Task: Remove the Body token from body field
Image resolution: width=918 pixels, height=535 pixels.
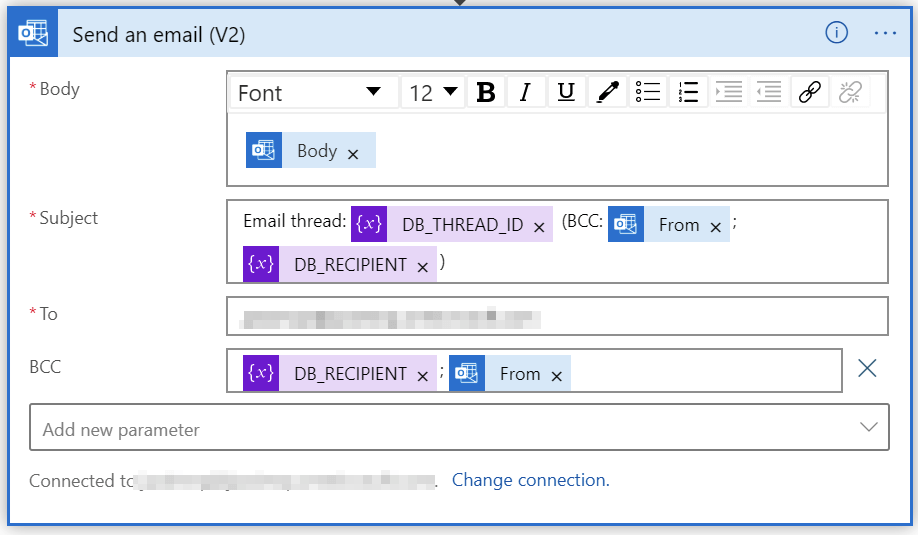Action: (x=352, y=155)
